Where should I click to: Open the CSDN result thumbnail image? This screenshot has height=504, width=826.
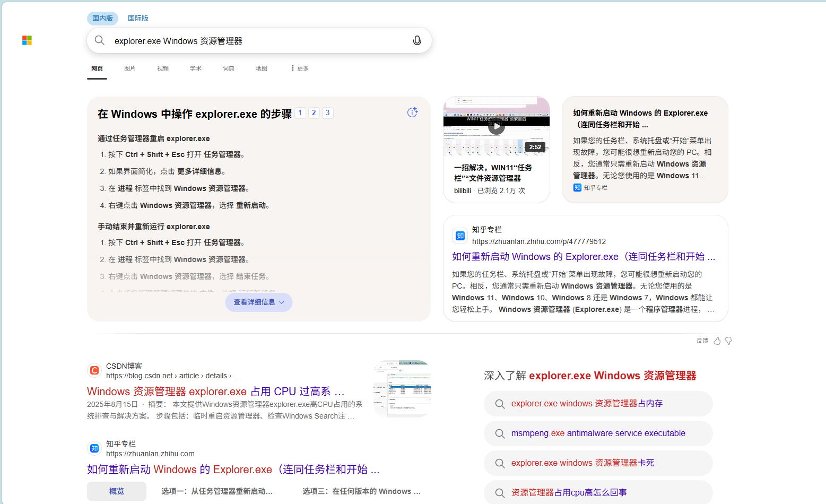(402, 388)
